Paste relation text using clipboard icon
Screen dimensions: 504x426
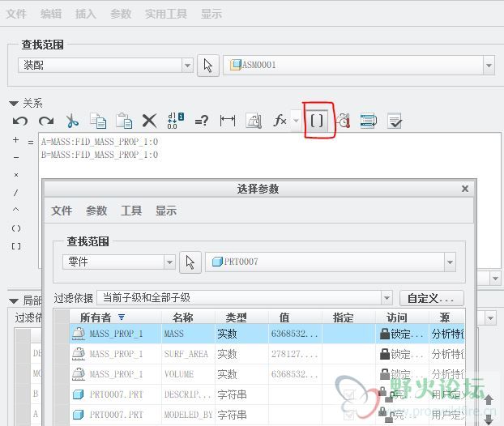pos(124,121)
